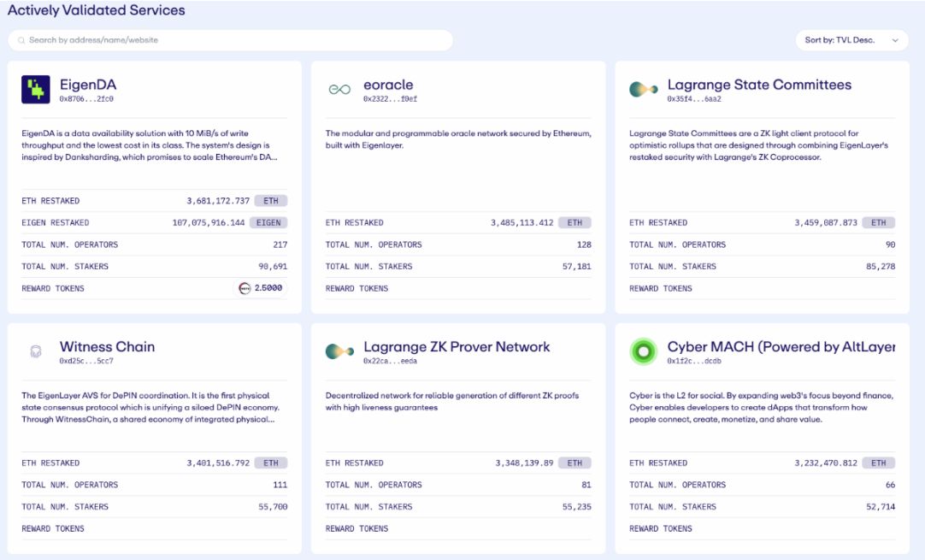Click the Cyber MACH green circle logo
925x560 pixels.
tap(643, 351)
